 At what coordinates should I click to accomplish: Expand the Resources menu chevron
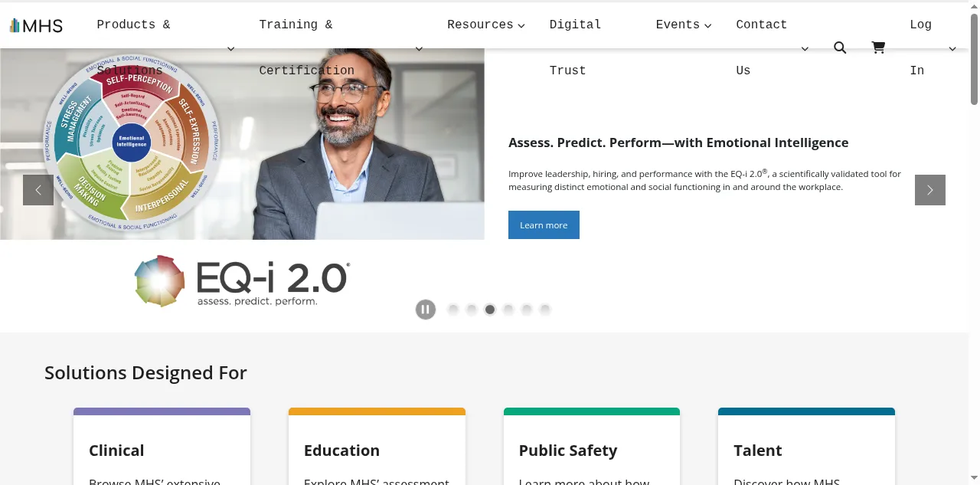(521, 25)
